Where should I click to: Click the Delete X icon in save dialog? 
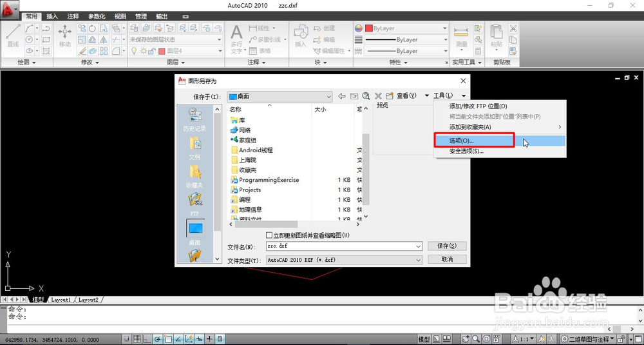(x=378, y=96)
